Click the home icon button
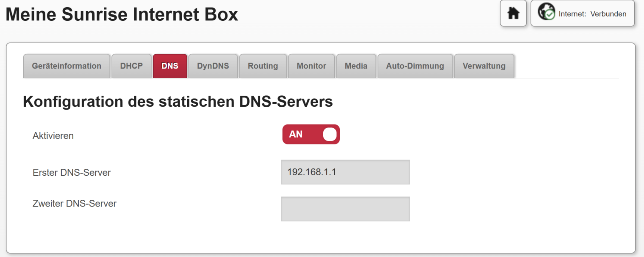 513,14
